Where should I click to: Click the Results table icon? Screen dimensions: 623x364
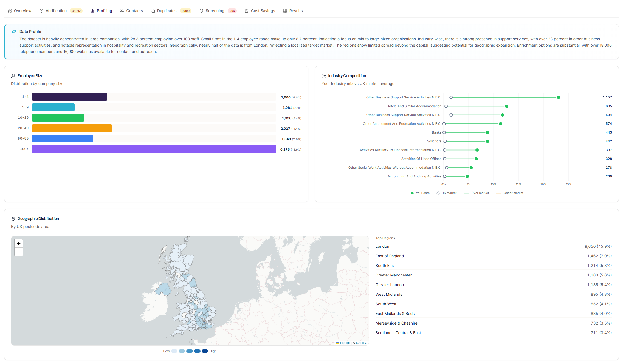click(285, 11)
